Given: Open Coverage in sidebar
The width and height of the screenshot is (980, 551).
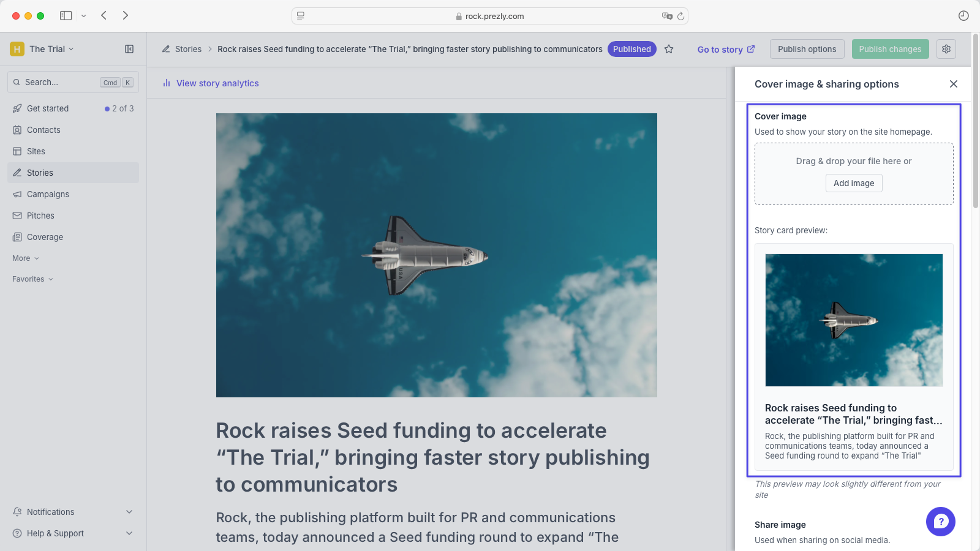Looking at the screenshot, I should 45,237.
